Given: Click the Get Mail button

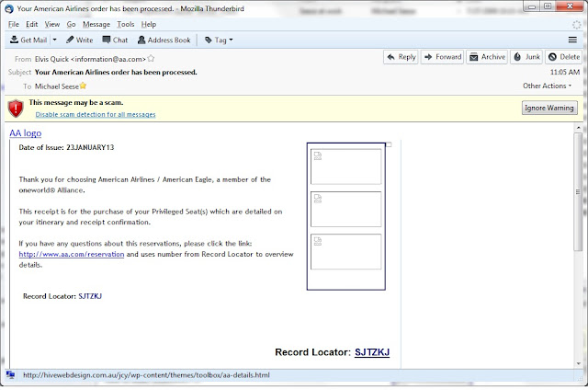Looking at the screenshot, I should (28, 40).
